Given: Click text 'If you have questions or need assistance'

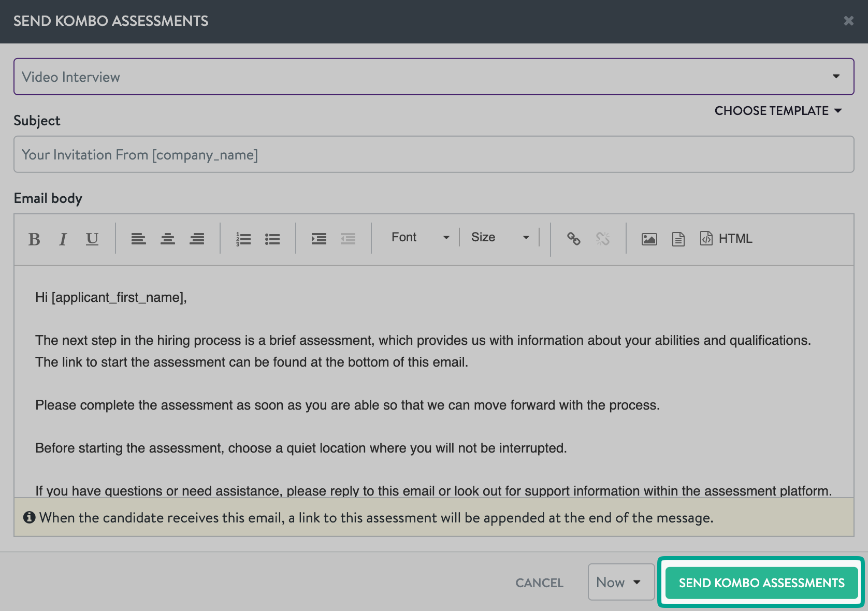Looking at the screenshot, I should click(x=159, y=491).
